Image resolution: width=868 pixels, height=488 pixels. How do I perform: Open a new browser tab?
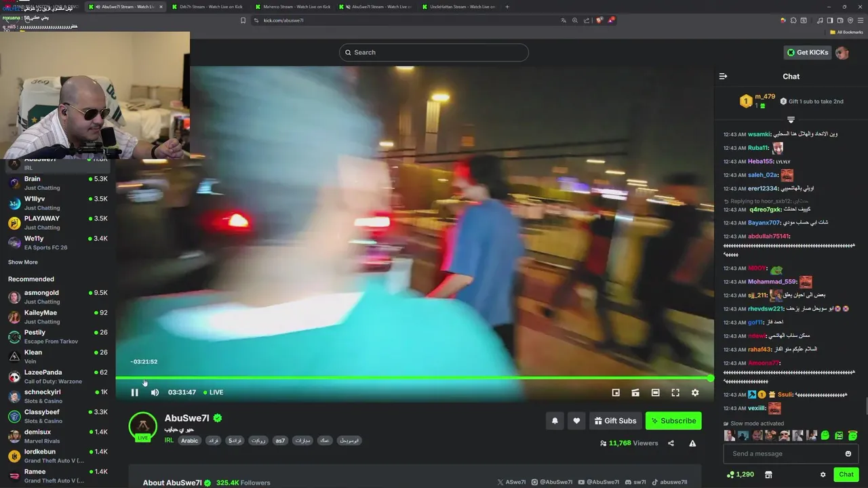(x=507, y=7)
